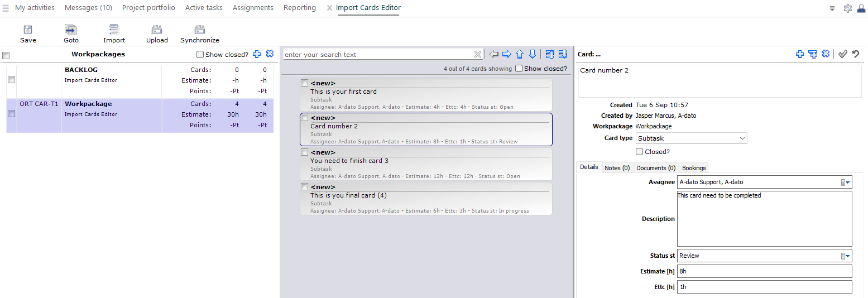The image size is (868, 298).
Task: Select the BACKLOG workpackage row
Action: [x=140, y=81]
